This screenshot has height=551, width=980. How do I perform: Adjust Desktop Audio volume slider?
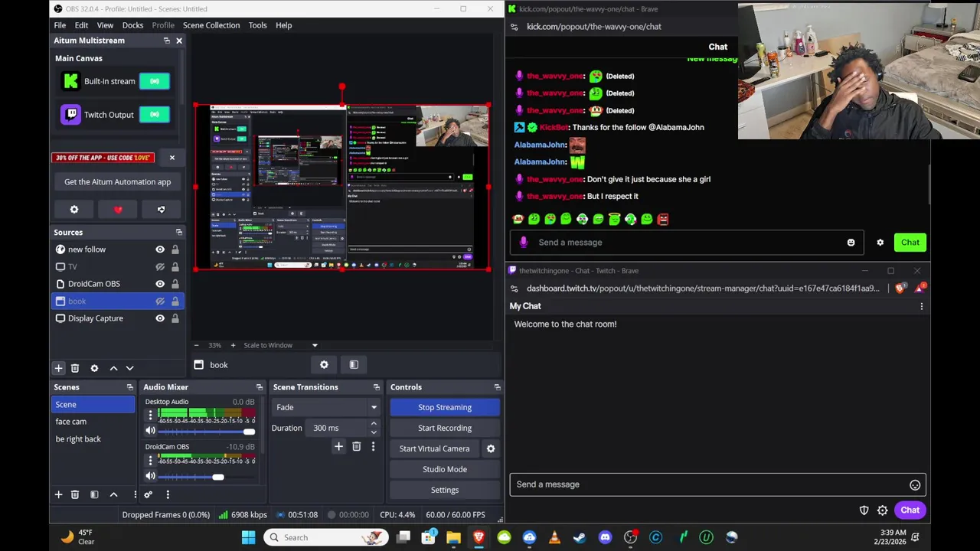pyautogui.click(x=206, y=432)
